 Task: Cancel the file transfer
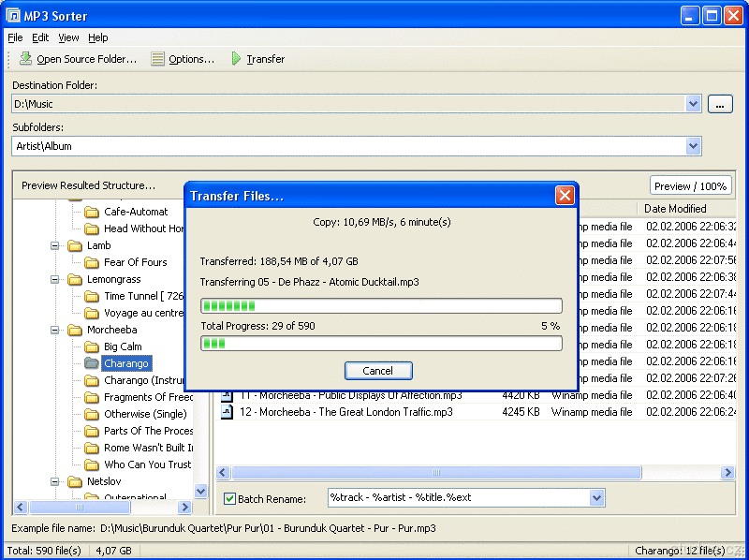(378, 371)
